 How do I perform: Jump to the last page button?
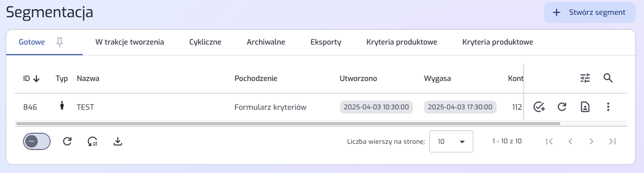click(612, 141)
